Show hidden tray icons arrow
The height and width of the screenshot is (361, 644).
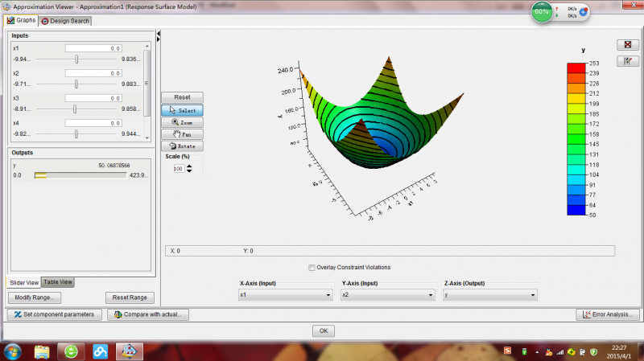click(537, 352)
